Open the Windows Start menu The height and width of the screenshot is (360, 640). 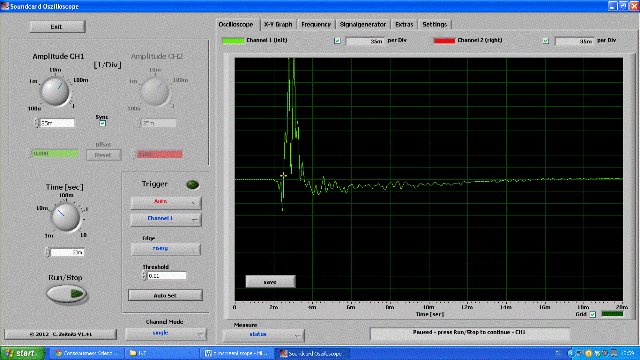[23, 353]
